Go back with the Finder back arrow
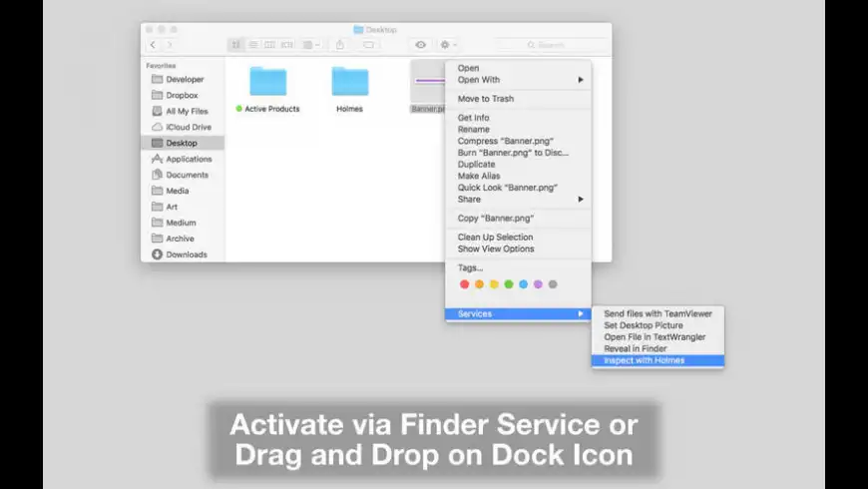 pos(154,45)
